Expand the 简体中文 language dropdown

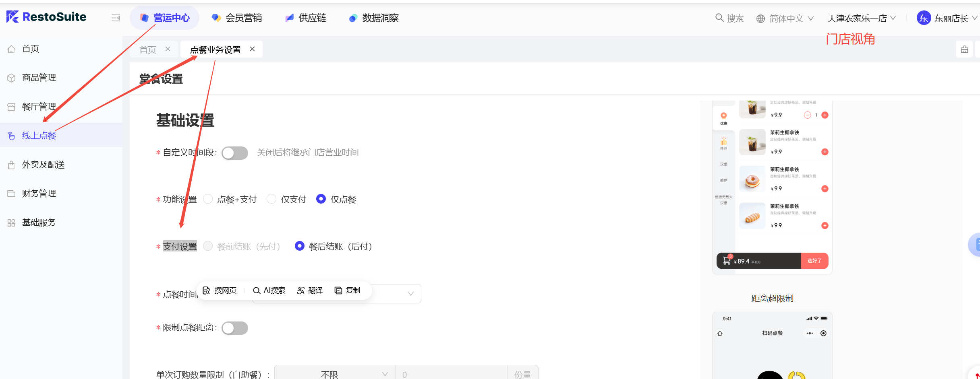(x=791, y=19)
